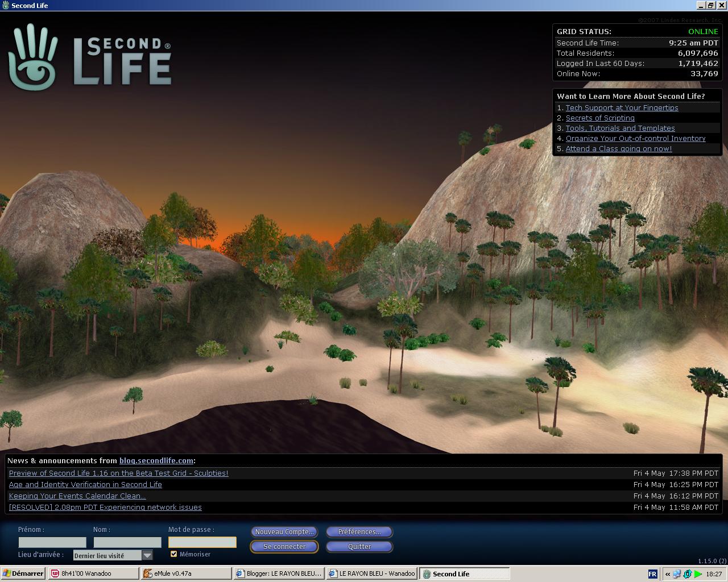Minimize the Second Life window
This screenshot has height=582, width=728.
tap(701, 6)
